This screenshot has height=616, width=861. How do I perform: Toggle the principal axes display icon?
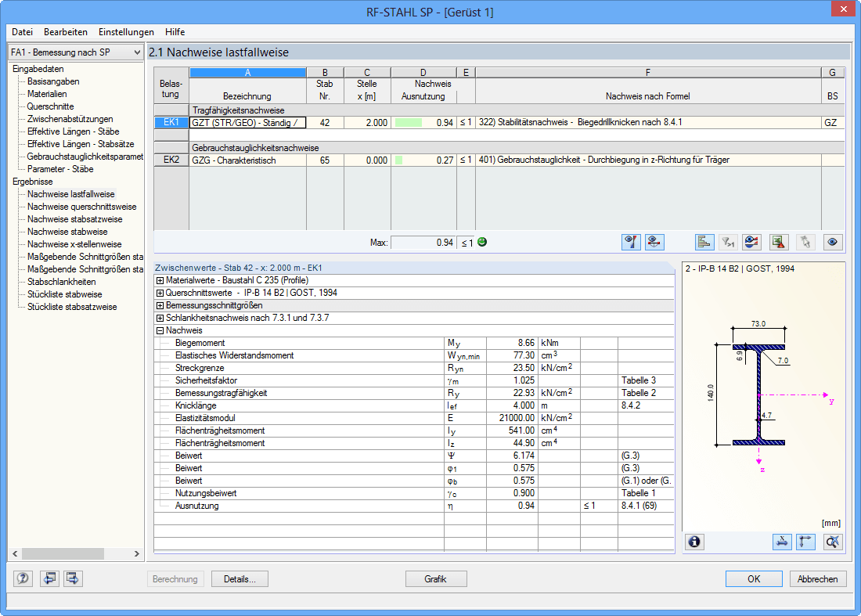[805, 542]
